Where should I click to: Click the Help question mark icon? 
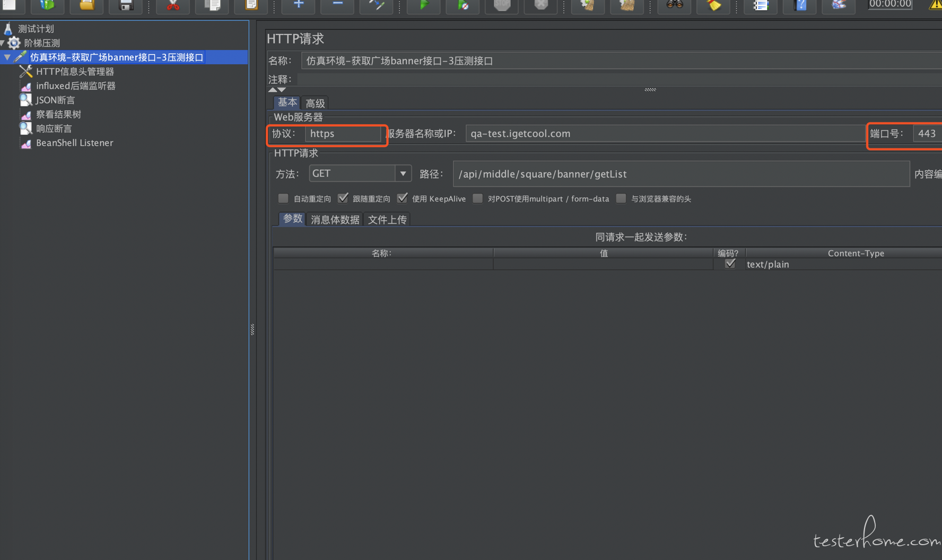coord(800,5)
